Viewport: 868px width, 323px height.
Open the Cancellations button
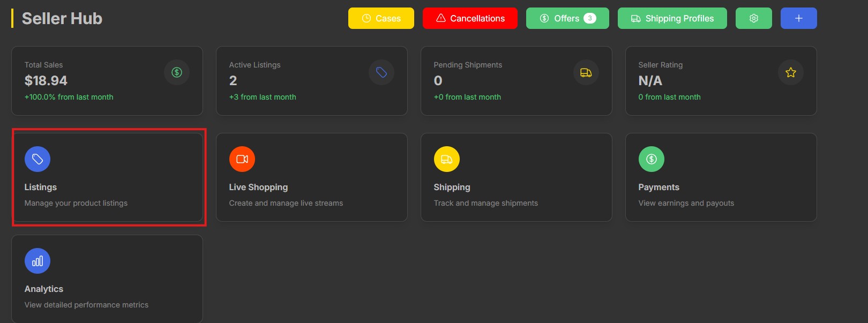click(470, 18)
